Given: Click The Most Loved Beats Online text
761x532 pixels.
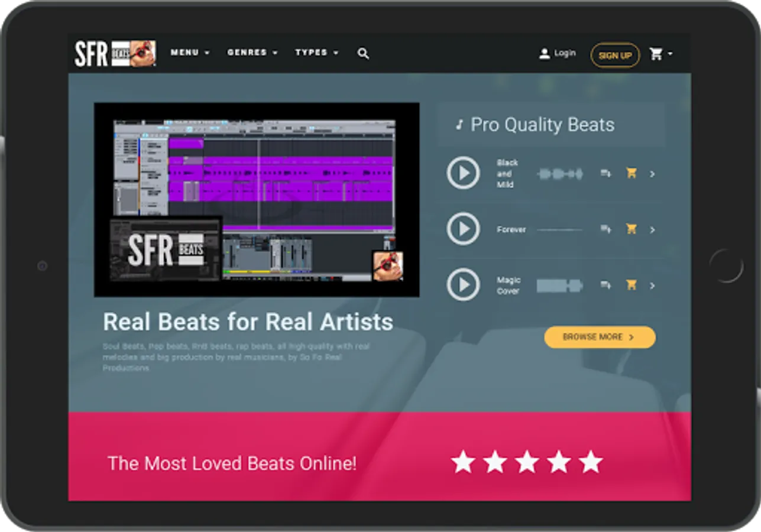Looking at the screenshot, I should pyautogui.click(x=232, y=463).
